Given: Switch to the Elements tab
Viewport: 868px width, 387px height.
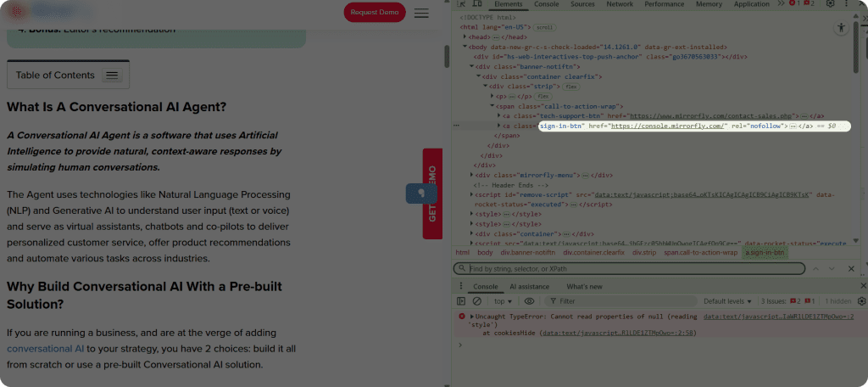Looking at the screenshot, I should 509,4.
